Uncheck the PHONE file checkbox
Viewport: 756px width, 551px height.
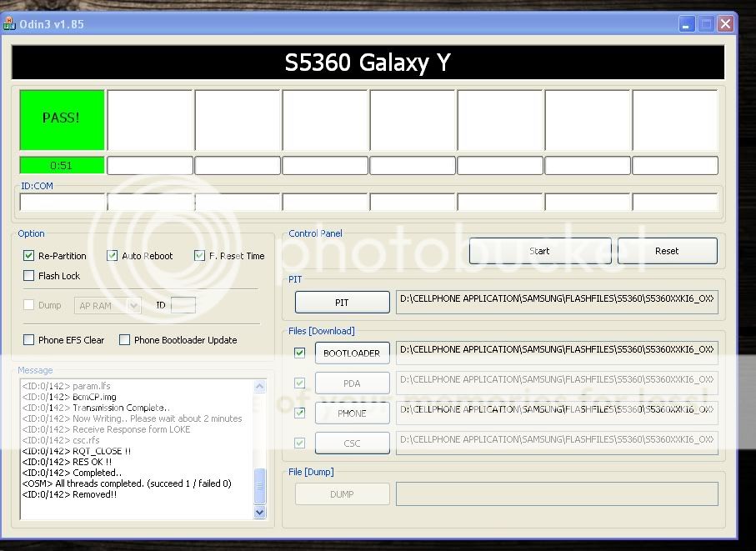point(299,413)
